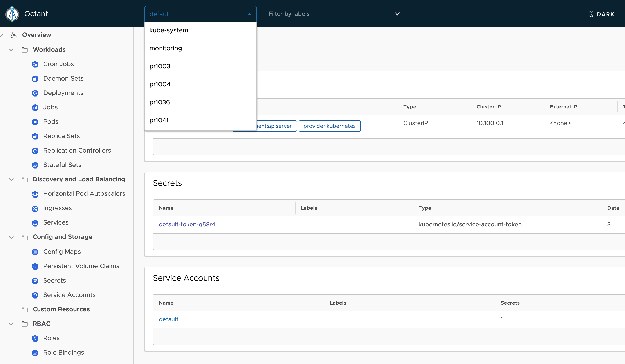Click the Cron Jobs icon in sidebar
625x364 pixels.
point(36,64)
